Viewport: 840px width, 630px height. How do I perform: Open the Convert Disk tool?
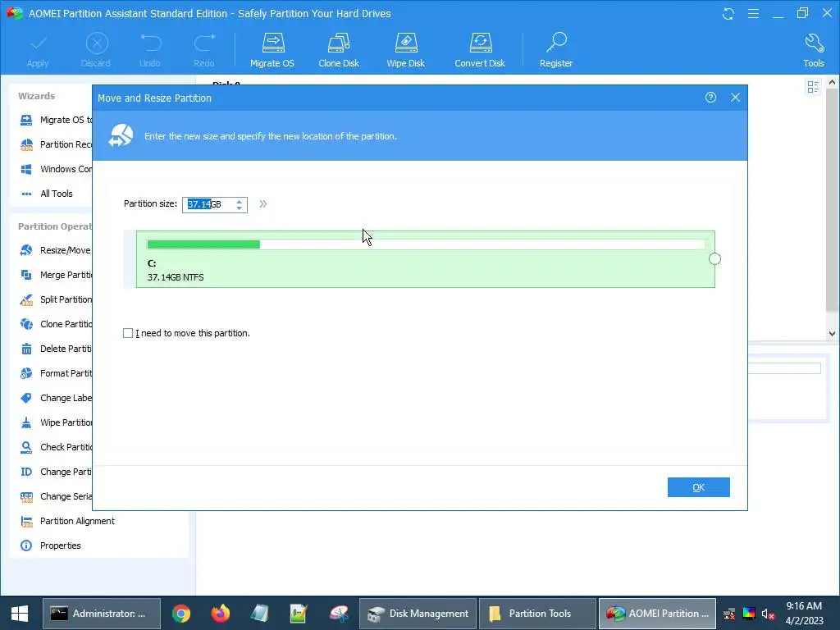(480, 50)
